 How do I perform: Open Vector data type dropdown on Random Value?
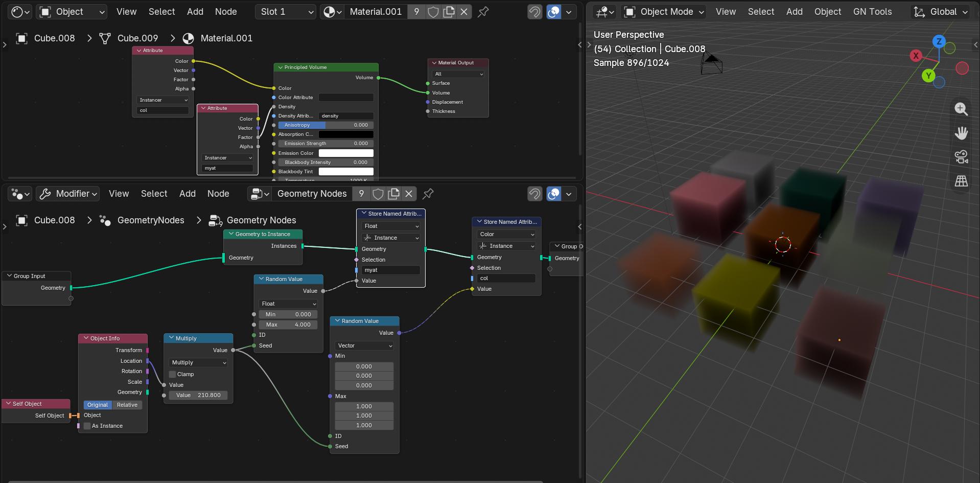[x=365, y=346]
